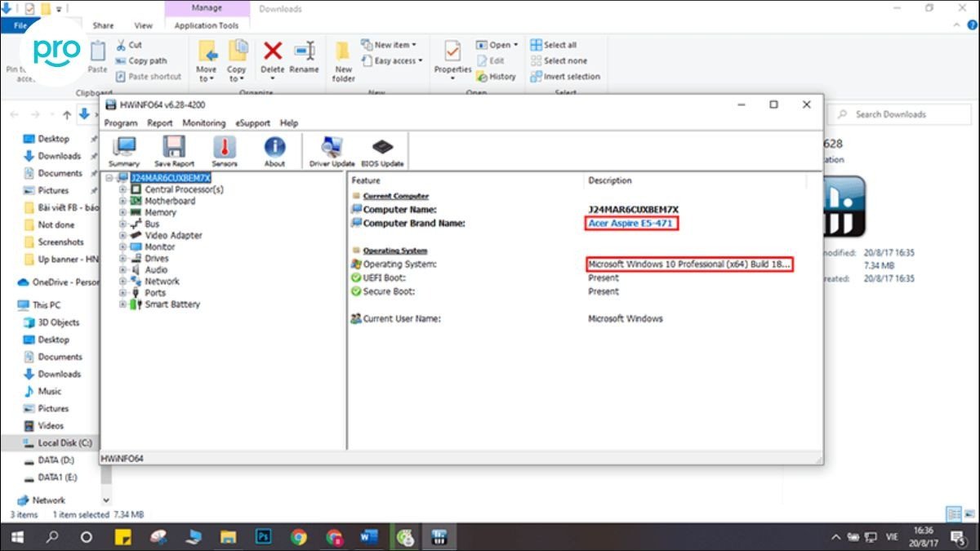Open the eSupport menu
980x551 pixels.
[252, 123]
